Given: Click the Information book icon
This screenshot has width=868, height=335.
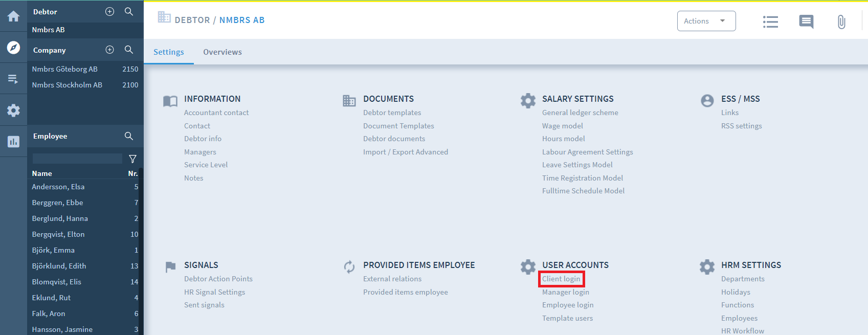Looking at the screenshot, I should click(x=170, y=101).
